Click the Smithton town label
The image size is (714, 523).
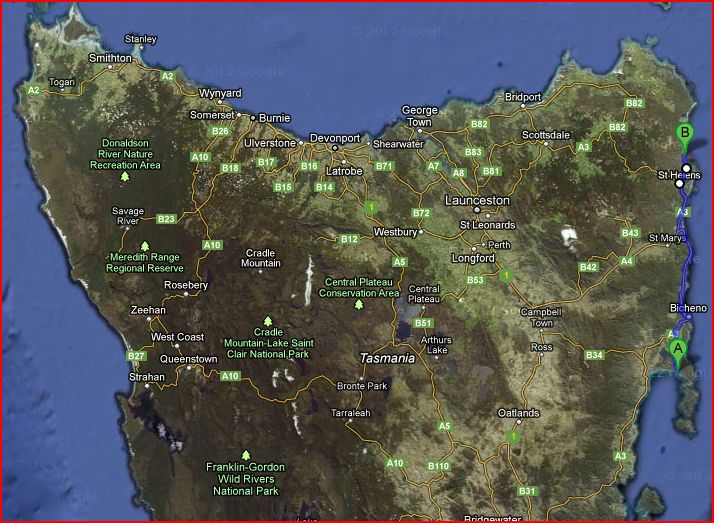(x=110, y=58)
